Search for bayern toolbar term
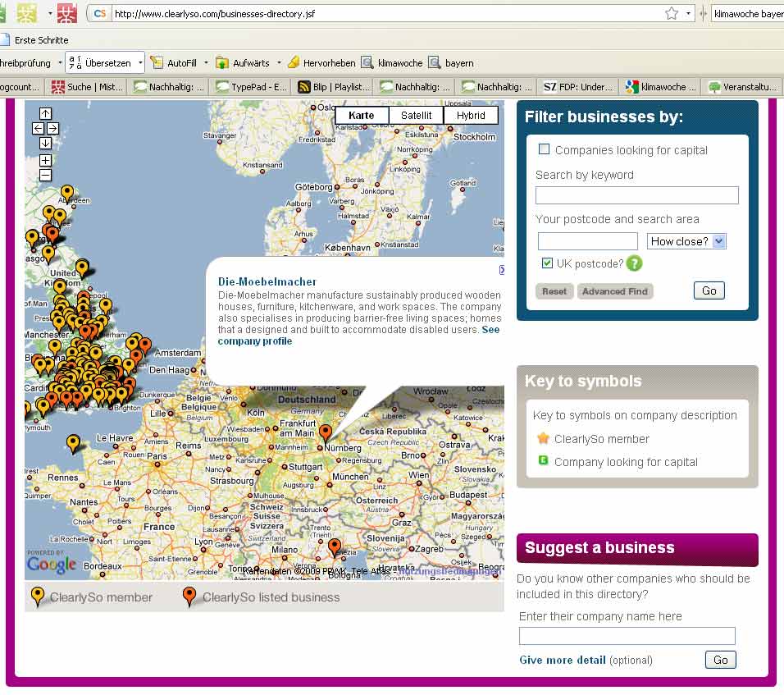The width and height of the screenshot is (784, 695). coord(452,63)
